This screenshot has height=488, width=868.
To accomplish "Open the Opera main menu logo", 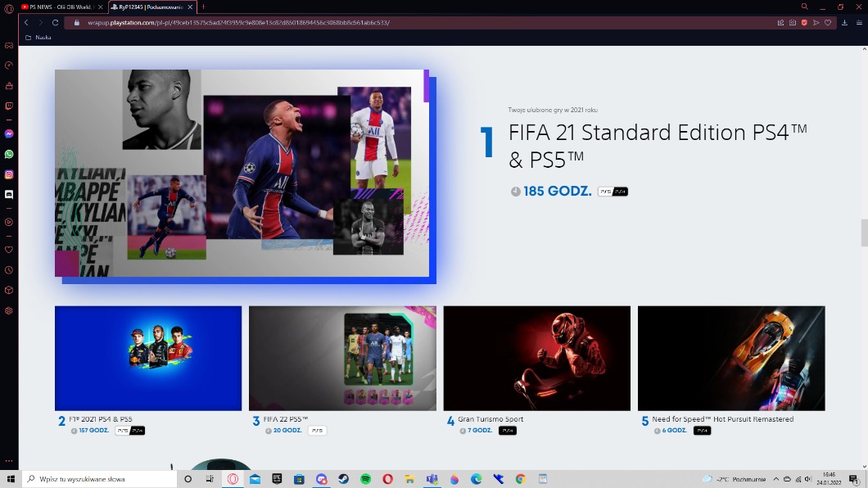I will point(9,7).
